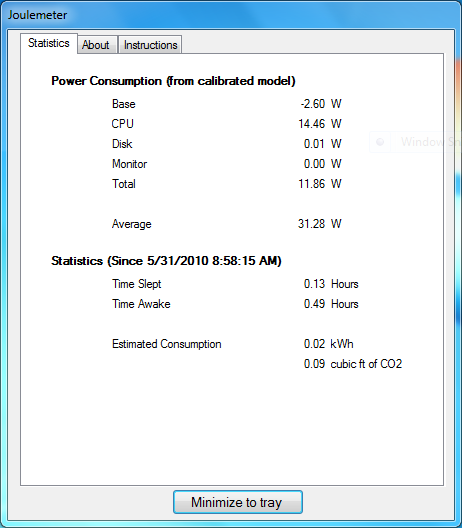
Task: Click the 0.09 cubic ft CO2 value
Action: coord(314,364)
